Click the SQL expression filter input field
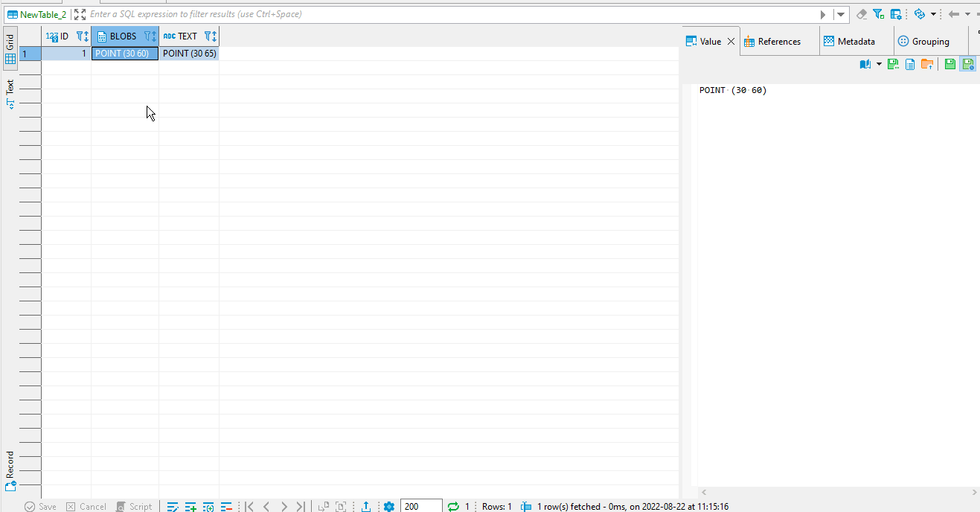This screenshot has width=980, height=512. [298, 13]
